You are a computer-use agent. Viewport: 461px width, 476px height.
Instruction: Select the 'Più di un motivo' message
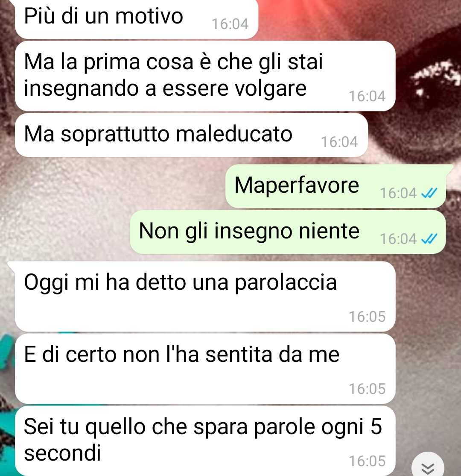pyautogui.click(x=137, y=19)
